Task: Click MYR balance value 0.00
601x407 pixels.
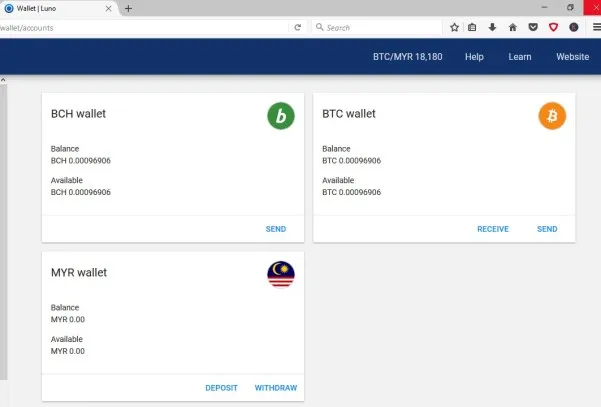Action: [68, 319]
